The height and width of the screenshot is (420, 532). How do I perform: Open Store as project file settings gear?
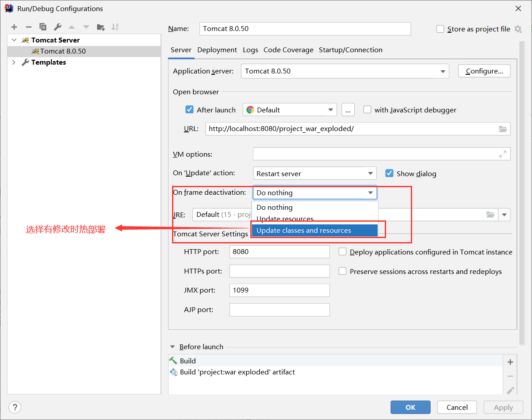click(x=518, y=29)
